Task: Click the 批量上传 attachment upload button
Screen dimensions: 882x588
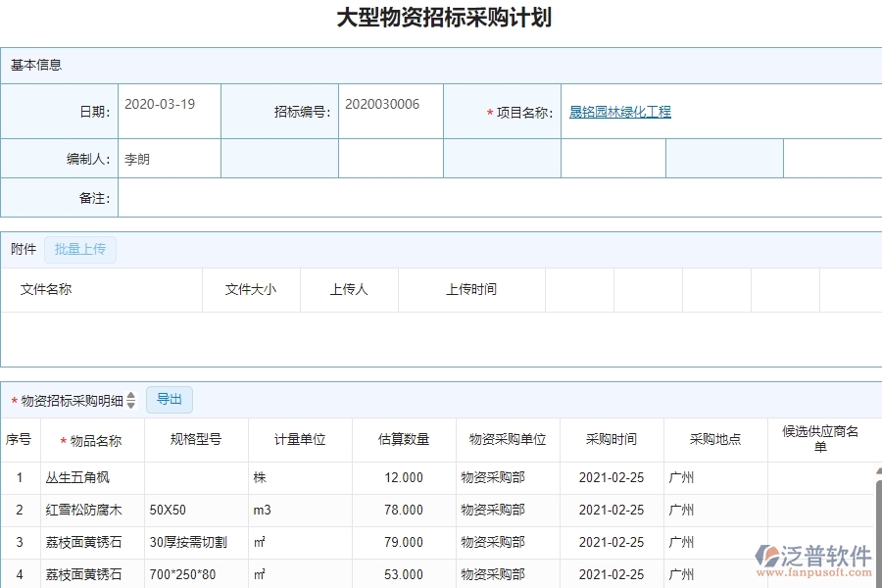Action: (x=80, y=249)
